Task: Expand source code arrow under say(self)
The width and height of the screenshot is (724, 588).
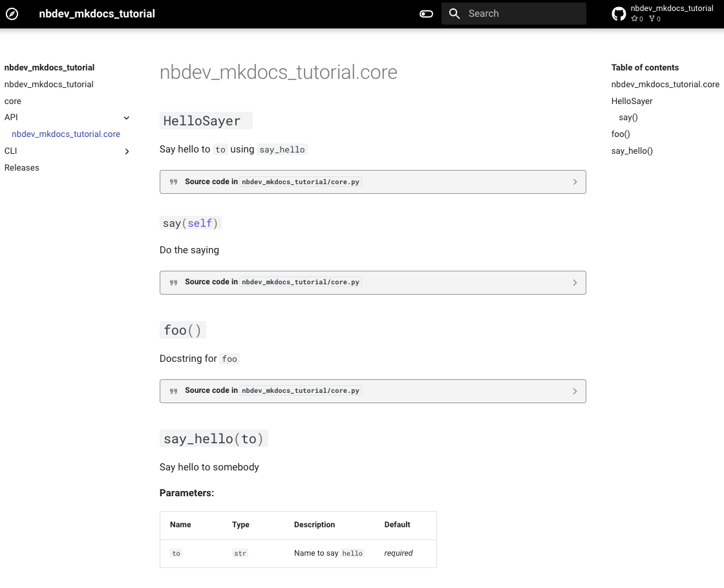Action: (x=575, y=282)
